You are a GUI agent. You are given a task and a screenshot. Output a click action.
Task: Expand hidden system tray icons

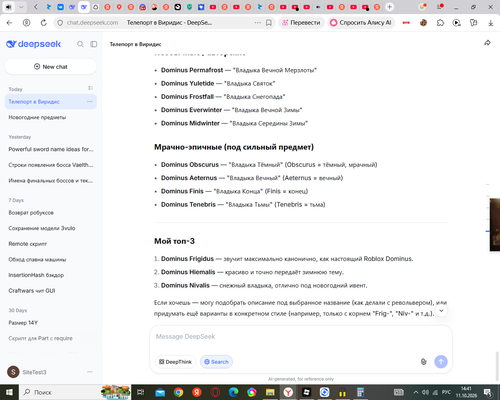416,392
